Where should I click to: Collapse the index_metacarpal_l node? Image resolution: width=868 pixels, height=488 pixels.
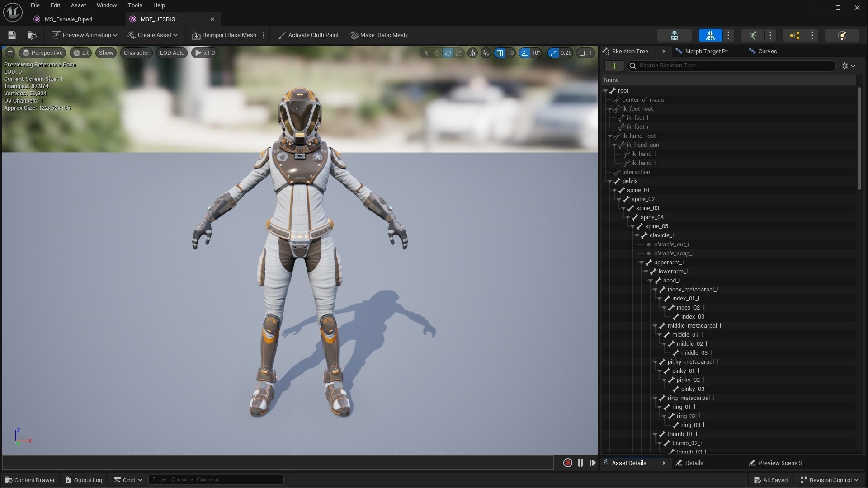655,290
